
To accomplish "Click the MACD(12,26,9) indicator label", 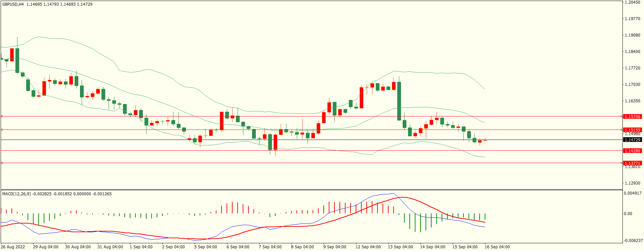I will click(x=16, y=194).
